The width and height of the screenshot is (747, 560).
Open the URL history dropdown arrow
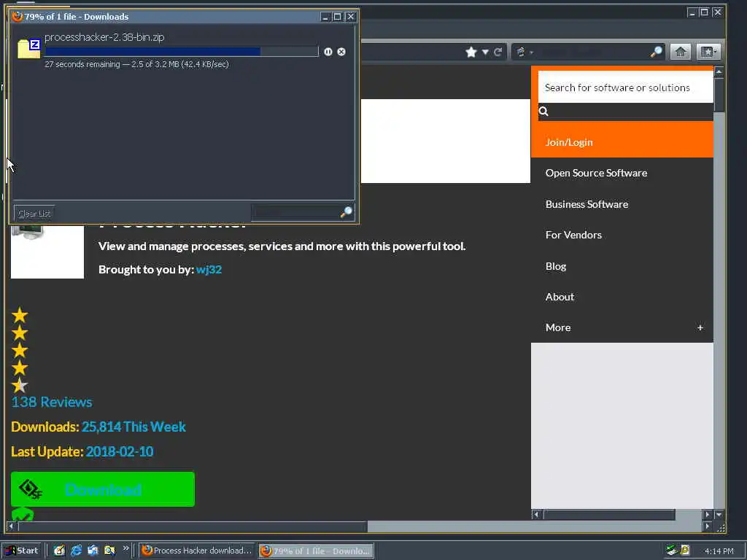(485, 52)
